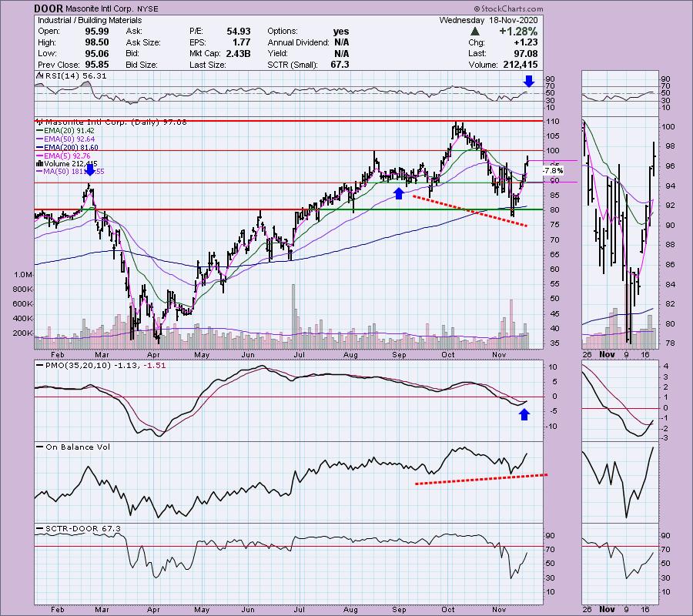Click the EMA(20) 91.42 legend entry
The width and height of the screenshot is (693, 616).
[x=69, y=131]
